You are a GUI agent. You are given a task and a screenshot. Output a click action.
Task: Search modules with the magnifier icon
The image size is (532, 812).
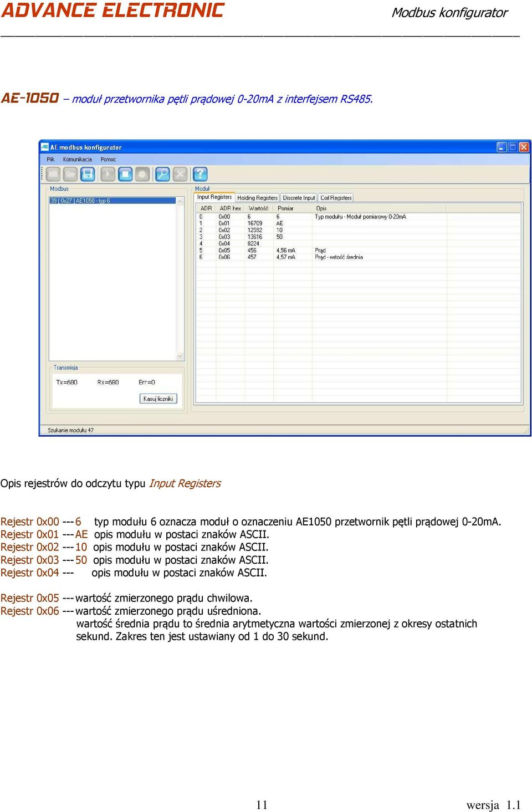click(162, 174)
